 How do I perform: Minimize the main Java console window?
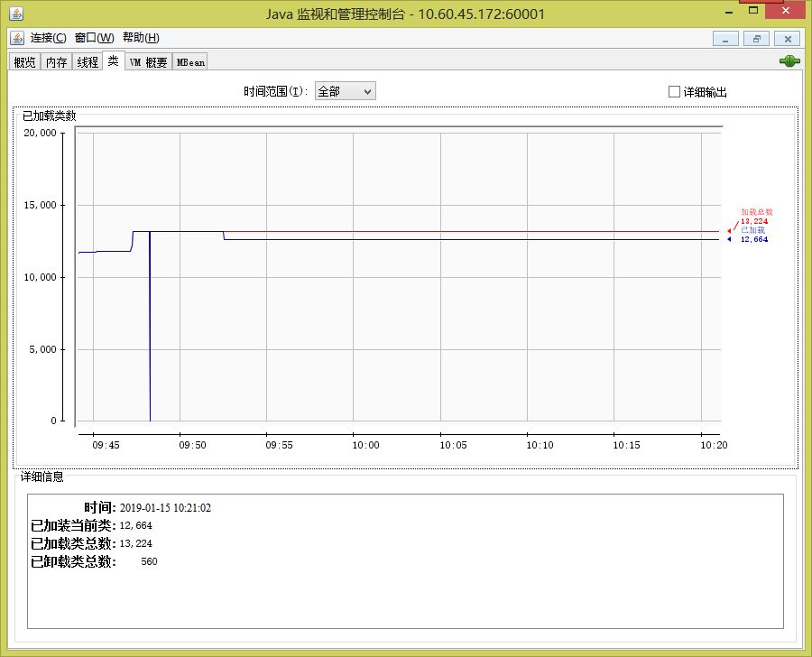point(729,12)
